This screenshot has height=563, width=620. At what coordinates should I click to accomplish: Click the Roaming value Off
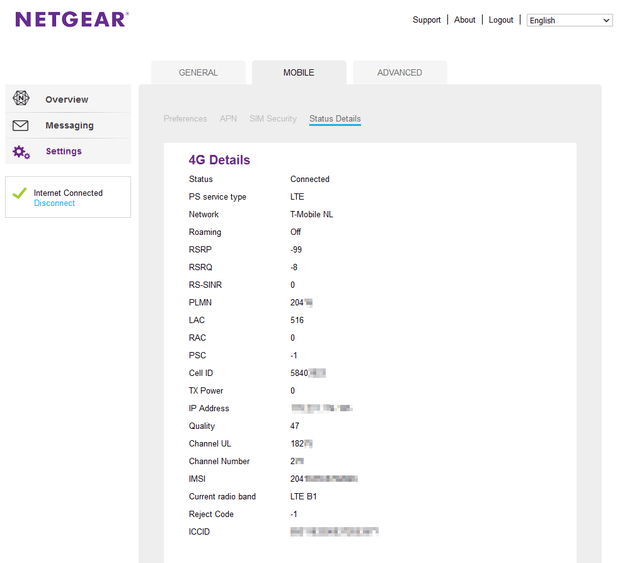(295, 232)
